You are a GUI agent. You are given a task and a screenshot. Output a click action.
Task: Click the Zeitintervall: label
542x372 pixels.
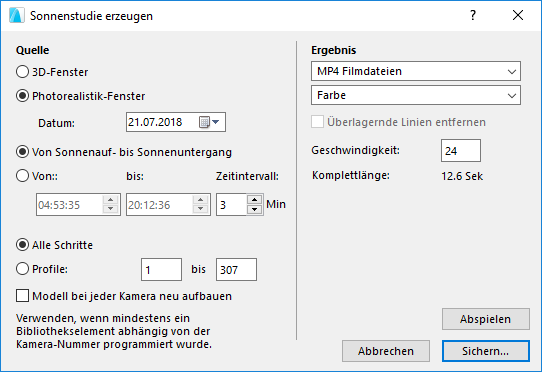point(247,176)
